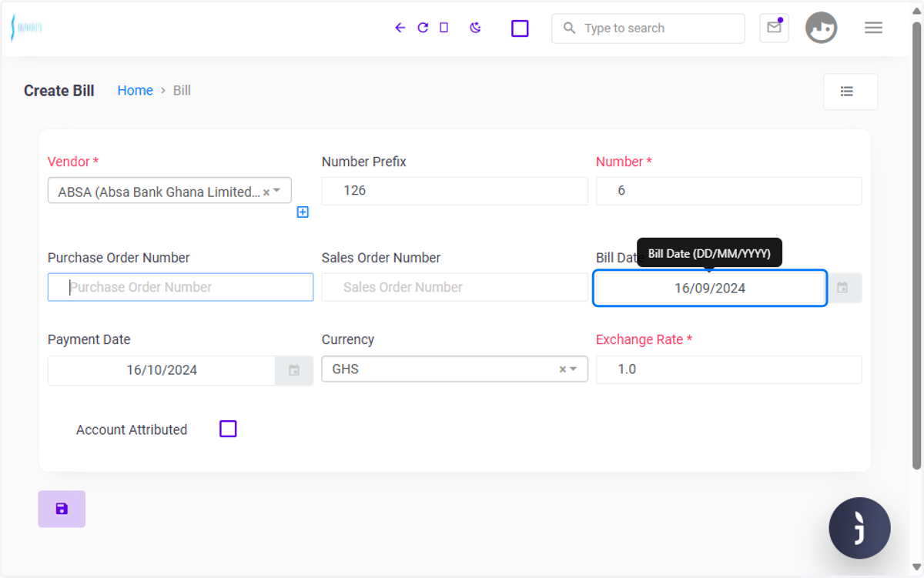
Task: Click the Vendor label
Action: pyautogui.click(x=73, y=162)
